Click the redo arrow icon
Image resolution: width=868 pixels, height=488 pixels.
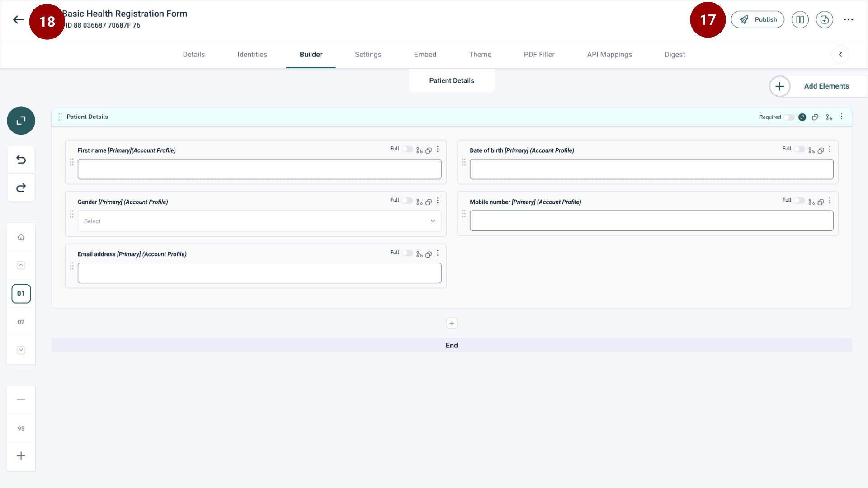coord(21,188)
